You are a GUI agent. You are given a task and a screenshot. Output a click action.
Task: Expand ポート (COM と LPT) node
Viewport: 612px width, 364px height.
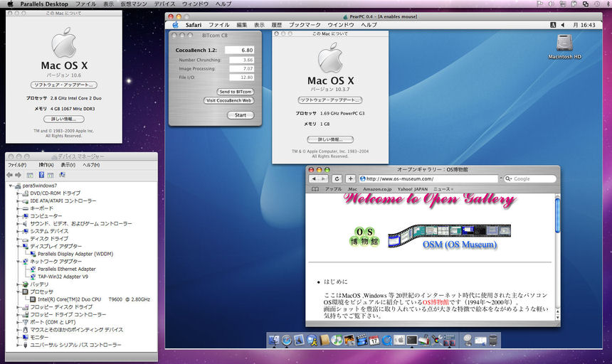(x=18, y=322)
